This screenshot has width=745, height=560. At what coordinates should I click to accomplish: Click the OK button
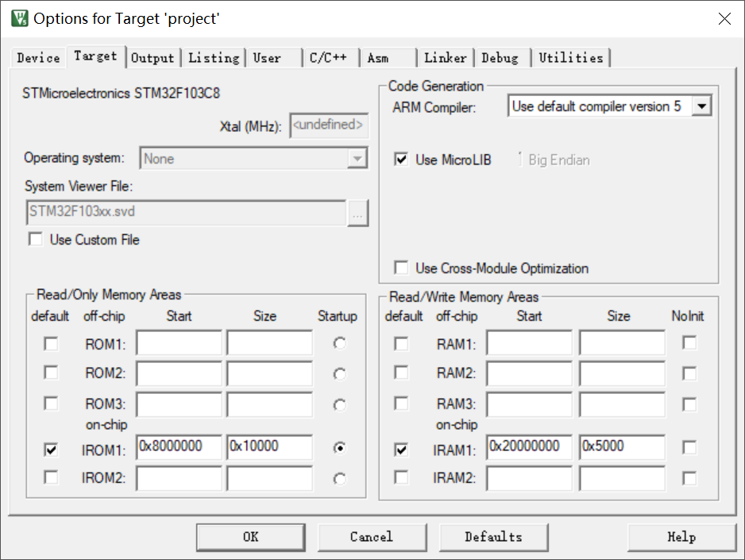pyautogui.click(x=251, y=537)
